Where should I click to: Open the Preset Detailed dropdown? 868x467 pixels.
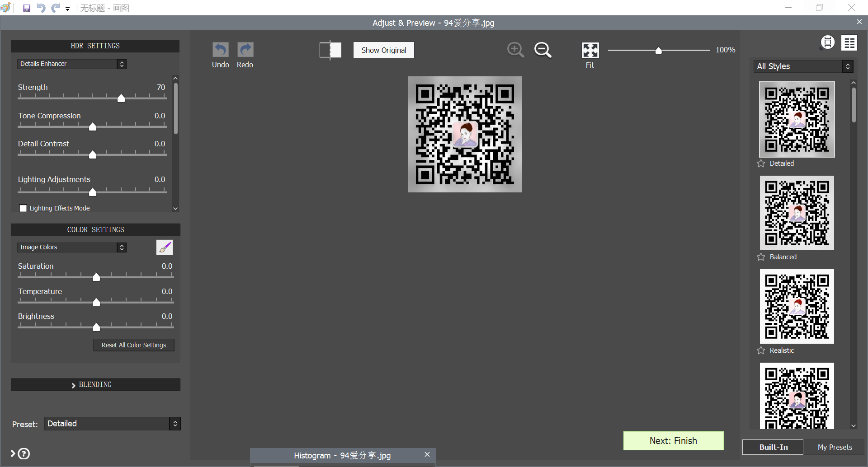pyautogui.click(x=113, y=424)
